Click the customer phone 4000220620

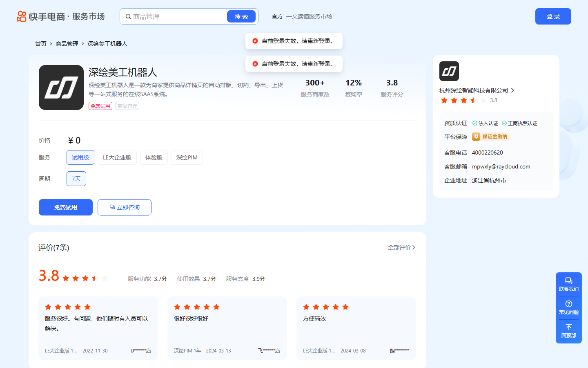point(488,153)
